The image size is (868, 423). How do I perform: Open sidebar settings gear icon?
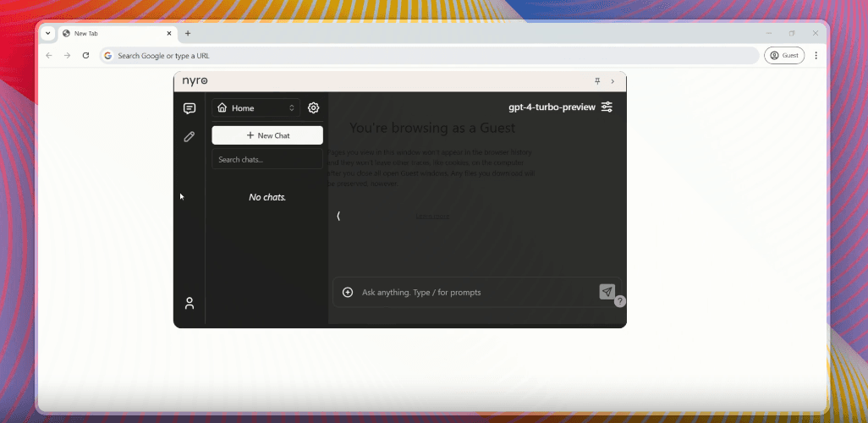tap(313, 108)
